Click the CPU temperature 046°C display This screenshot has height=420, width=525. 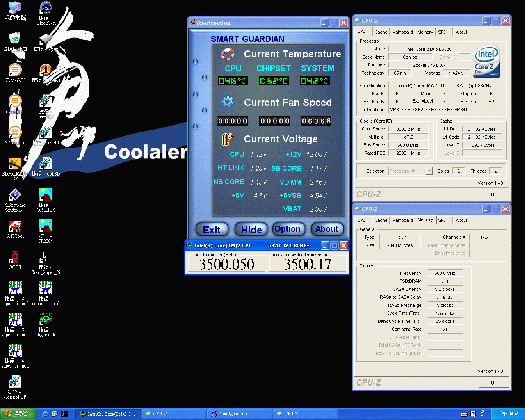[x=233, y=81]
